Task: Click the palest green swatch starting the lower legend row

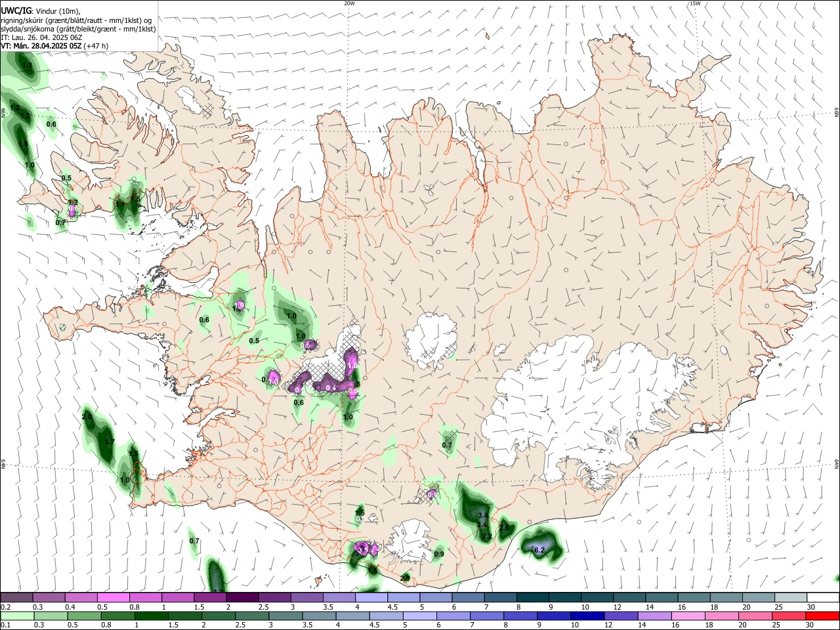Action: point(16,616)
